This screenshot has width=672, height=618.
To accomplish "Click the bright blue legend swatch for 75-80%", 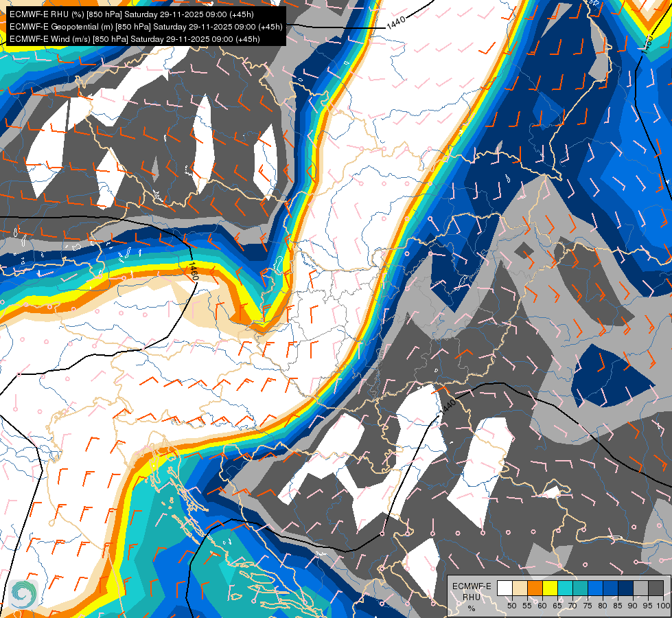I will 596,588.
